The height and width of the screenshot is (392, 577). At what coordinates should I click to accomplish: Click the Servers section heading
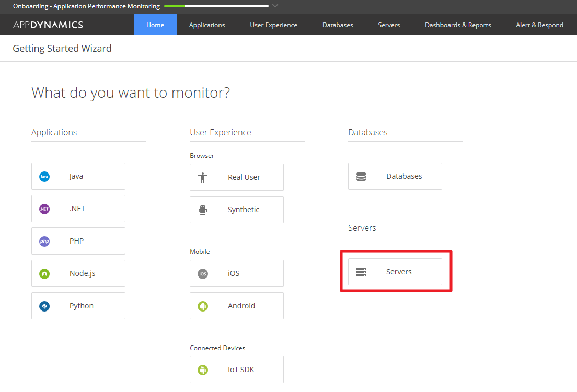362,228
